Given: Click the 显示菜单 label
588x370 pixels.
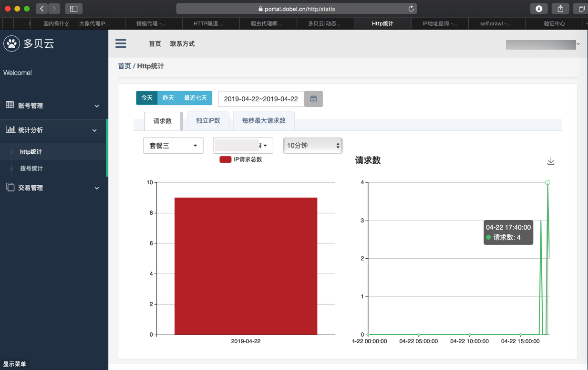Looking at the screenshot, I should (x=15, y=364).
